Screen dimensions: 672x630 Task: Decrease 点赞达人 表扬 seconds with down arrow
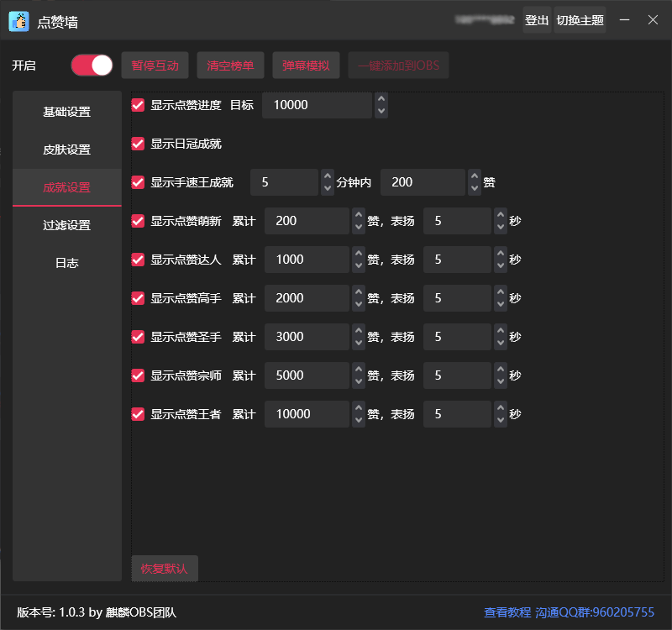pyautogui.click(x=501, y=265)
